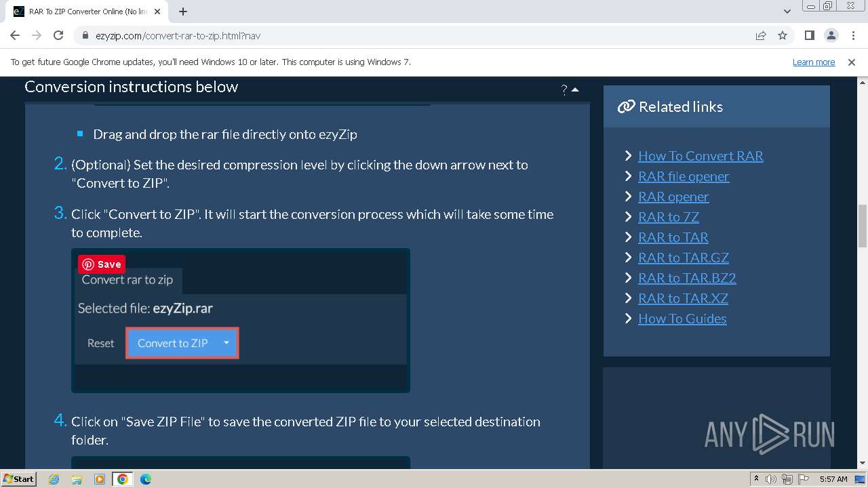Screen dimensions: 868x488
Task: Go back to the previous page
Action: [15, 35]
